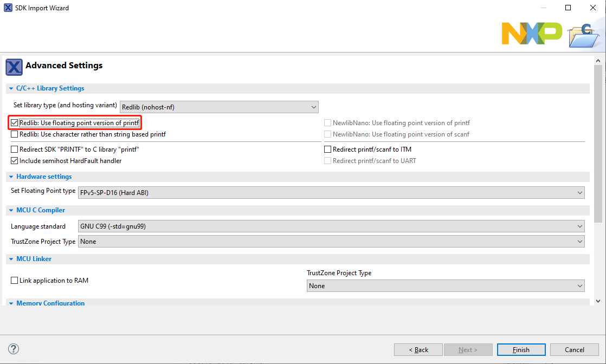
Task: Disable Include semihost HardFault handler
Action: coord(15,161)
